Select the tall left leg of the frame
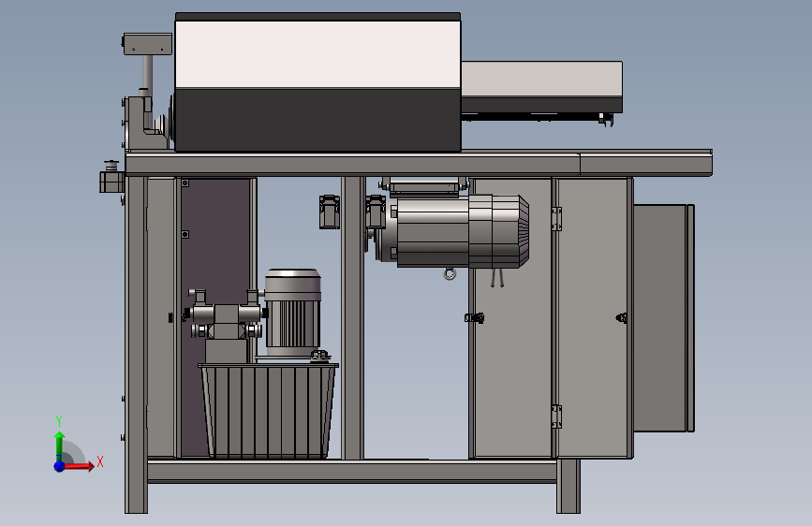This screenshot has height=526, width=812. (x=136, y=344)
